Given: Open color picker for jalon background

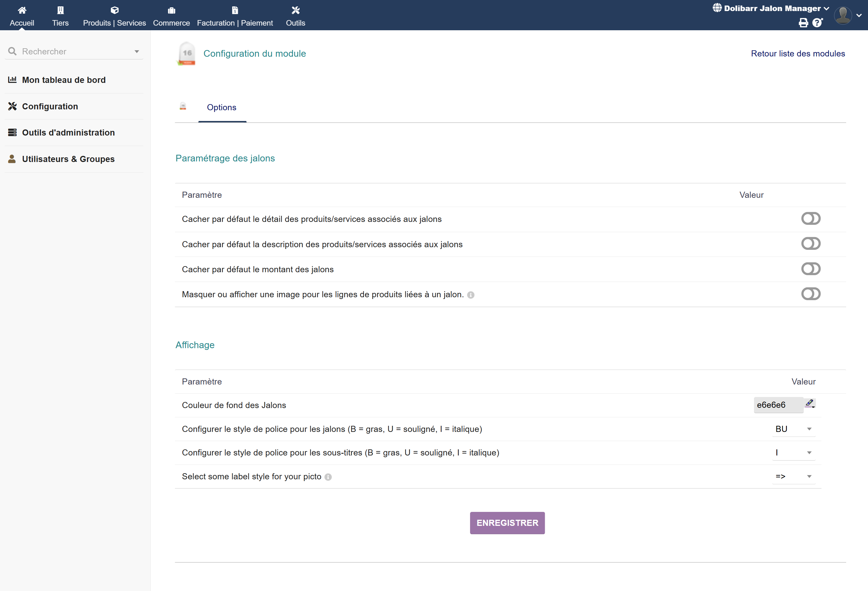Looking at the screenshot, I should click(810, 403).
